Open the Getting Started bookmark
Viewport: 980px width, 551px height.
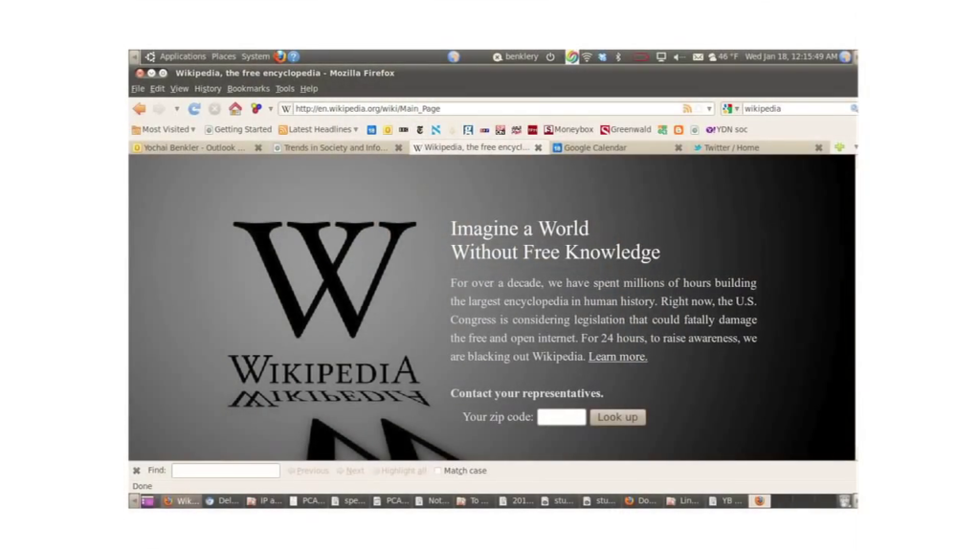(238, 130)
